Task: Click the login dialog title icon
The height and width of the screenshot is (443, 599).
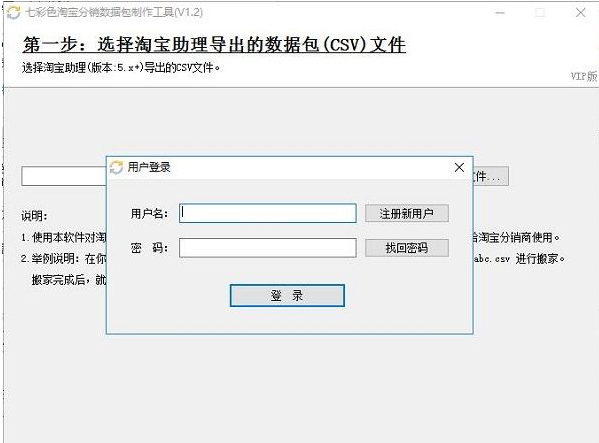Action: [x=116, y=167]
